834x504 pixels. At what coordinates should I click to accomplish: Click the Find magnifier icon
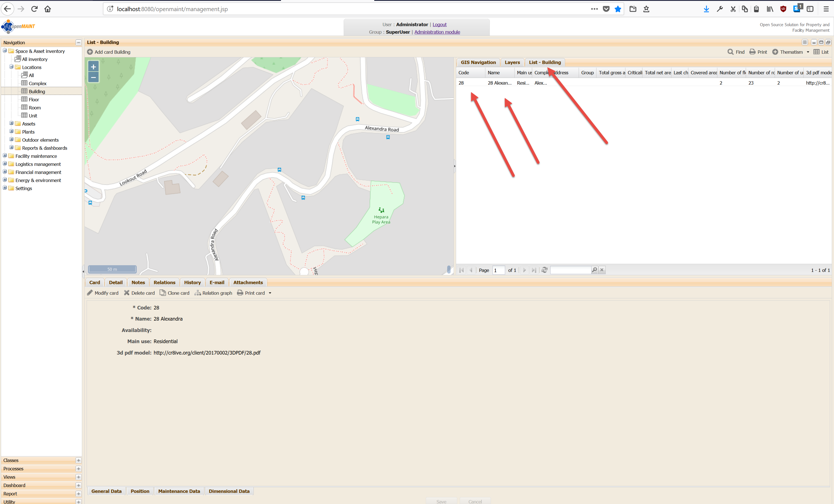(x=730, y=52)
